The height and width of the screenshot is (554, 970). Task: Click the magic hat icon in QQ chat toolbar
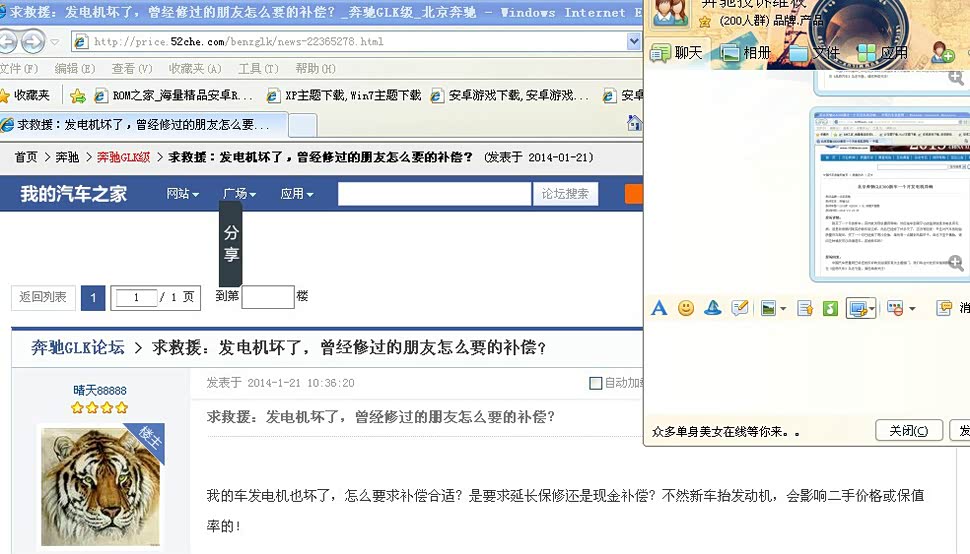pyautogui.click(x=713, y=308)
